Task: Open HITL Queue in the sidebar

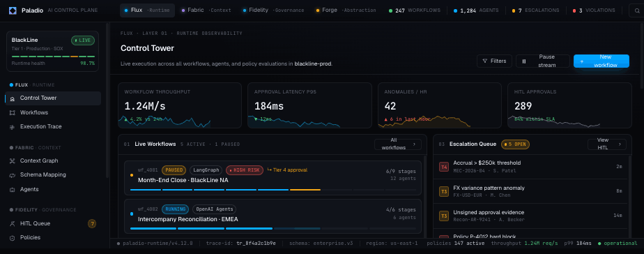Action: tap(53, 223)
